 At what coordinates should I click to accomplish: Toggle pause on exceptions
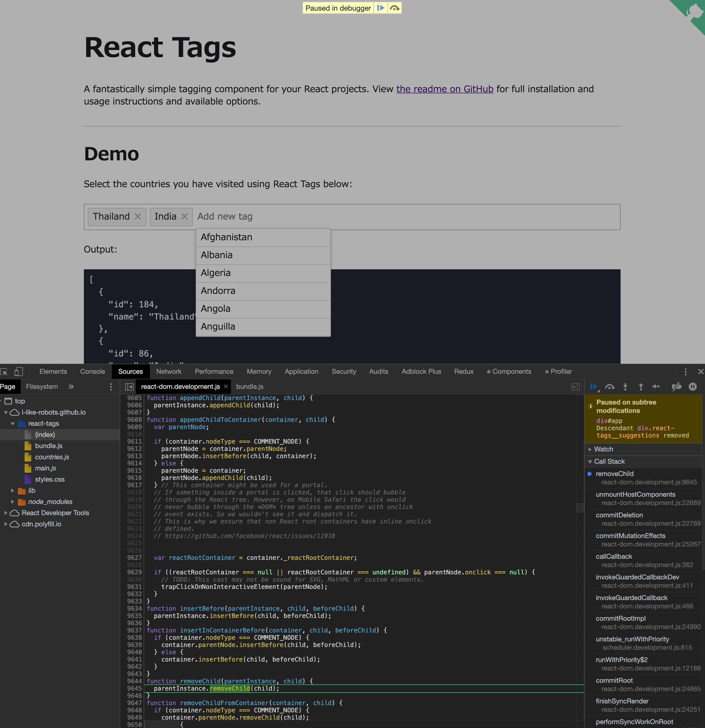[693, 387]
